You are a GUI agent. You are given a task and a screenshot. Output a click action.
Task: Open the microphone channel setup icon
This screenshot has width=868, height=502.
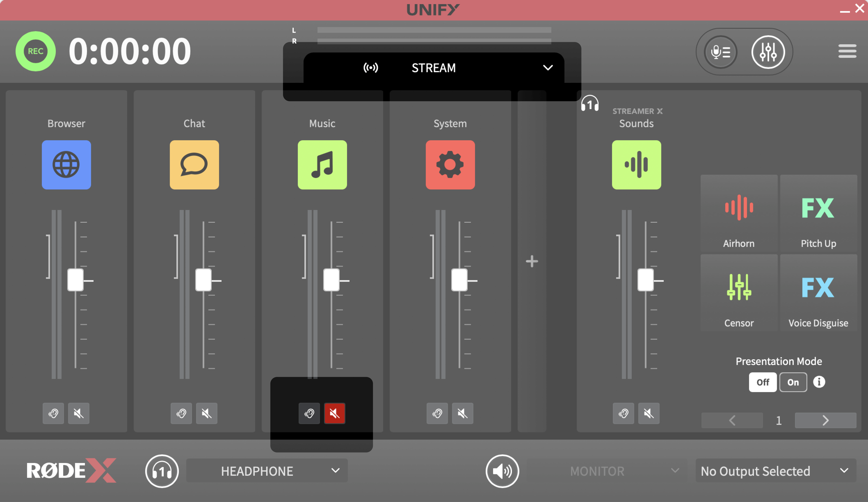coord(721,52)
